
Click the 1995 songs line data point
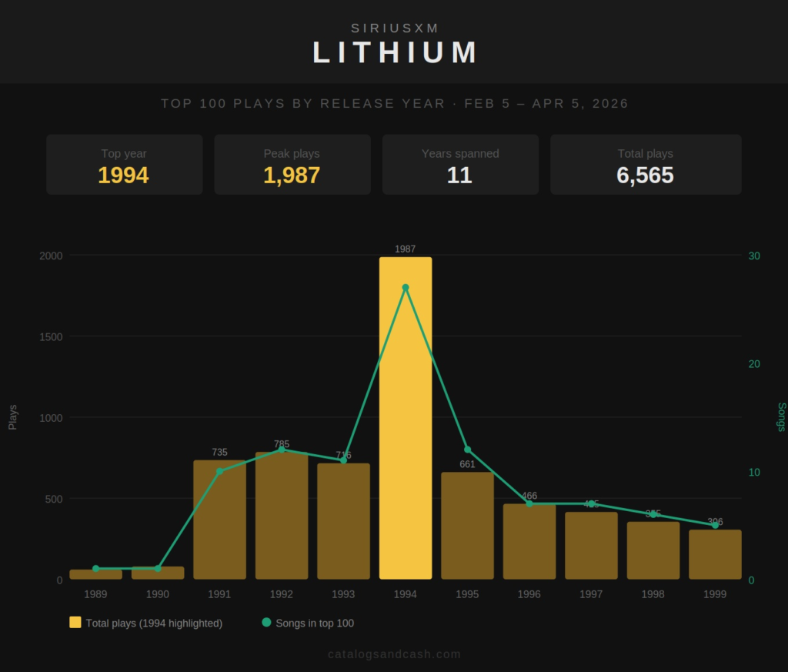[467, 450]
